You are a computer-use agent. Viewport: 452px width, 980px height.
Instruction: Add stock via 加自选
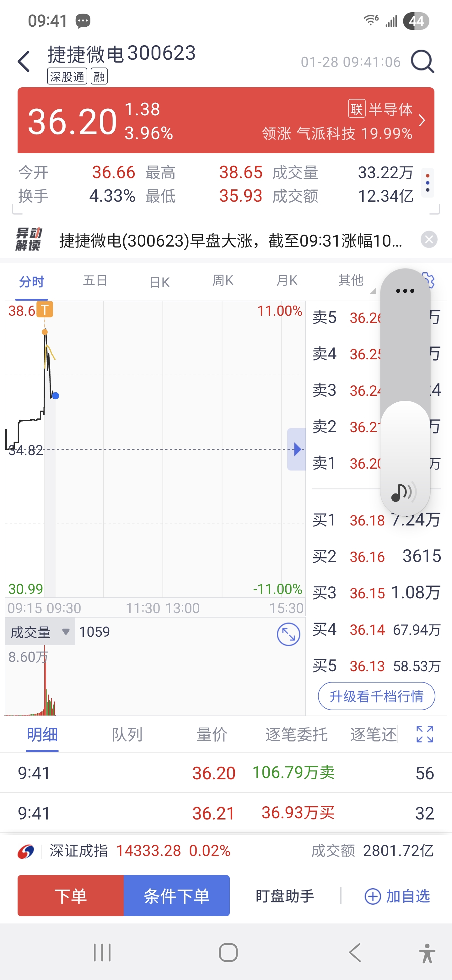[397, 896]
